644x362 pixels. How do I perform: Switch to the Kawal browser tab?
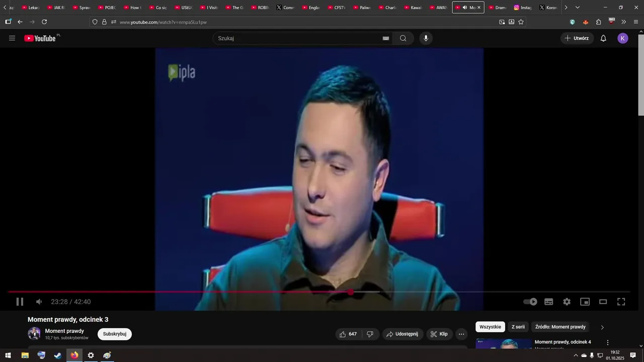click(414, 8)
